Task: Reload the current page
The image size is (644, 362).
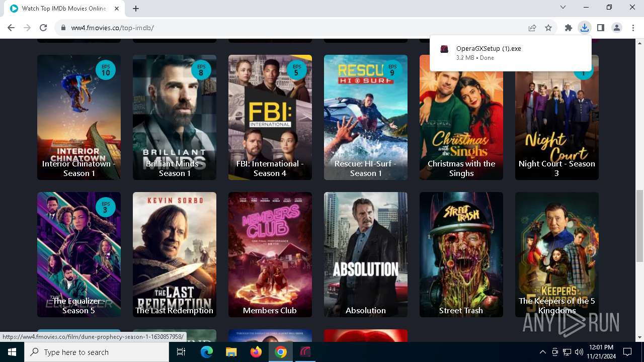Action: click(x=43, y=28)
